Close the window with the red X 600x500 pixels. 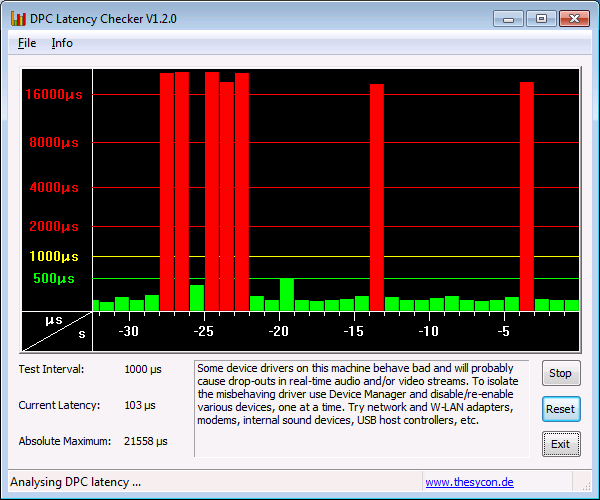coord(574,18)
